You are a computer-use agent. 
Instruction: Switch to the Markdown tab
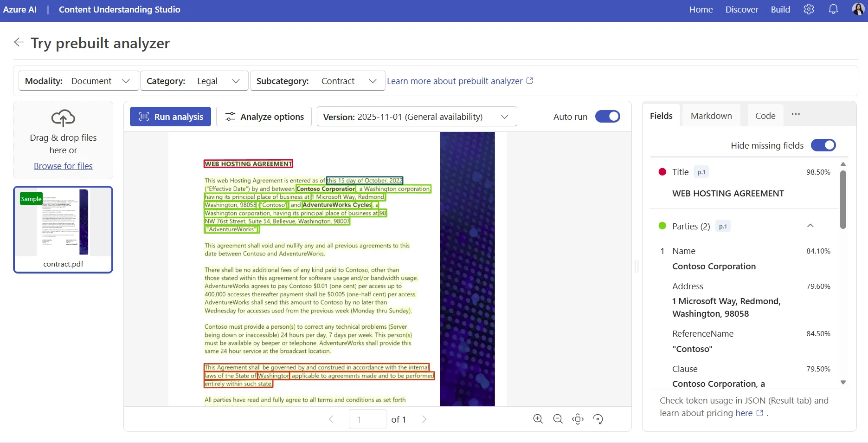(x=711, y=116)
